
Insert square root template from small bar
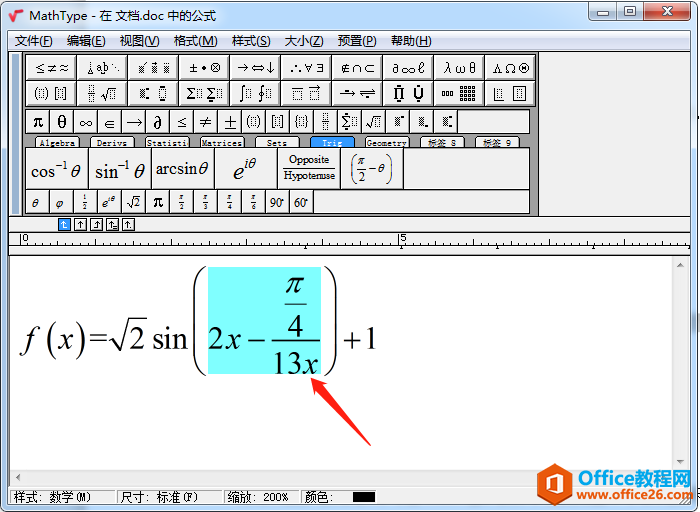point(374,121)
